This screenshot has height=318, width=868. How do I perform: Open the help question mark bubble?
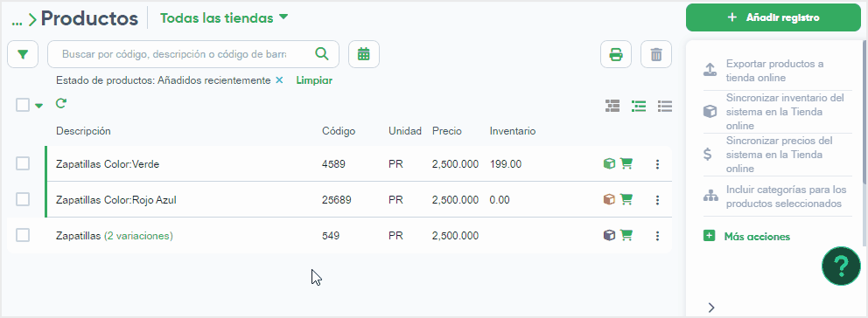point(842,266)
